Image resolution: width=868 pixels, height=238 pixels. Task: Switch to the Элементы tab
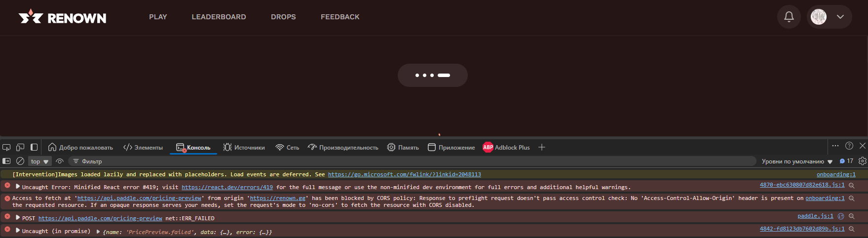click(x=143, y=147)
